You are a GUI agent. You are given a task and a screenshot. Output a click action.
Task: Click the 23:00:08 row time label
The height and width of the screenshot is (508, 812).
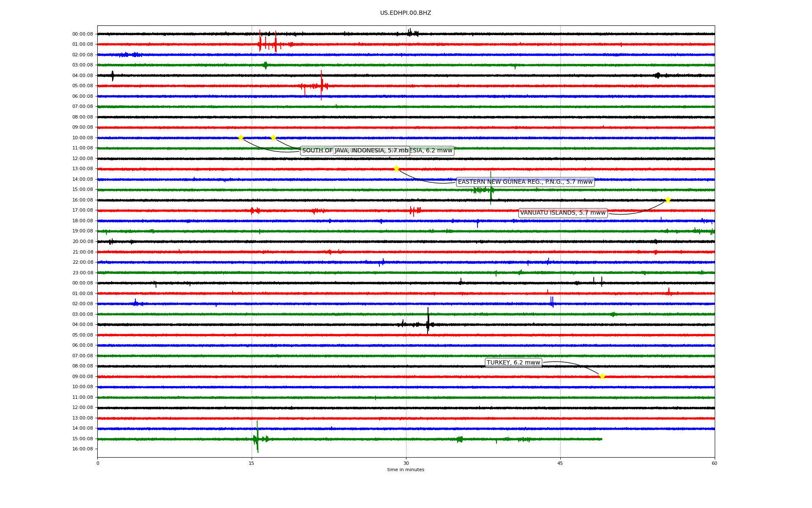point(82,273)
